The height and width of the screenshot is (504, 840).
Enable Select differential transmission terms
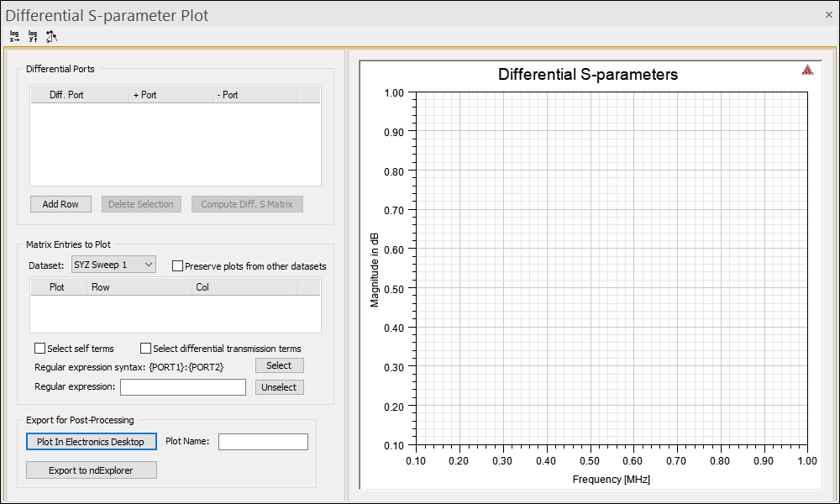pyautogui.click(x=145, y=348)
